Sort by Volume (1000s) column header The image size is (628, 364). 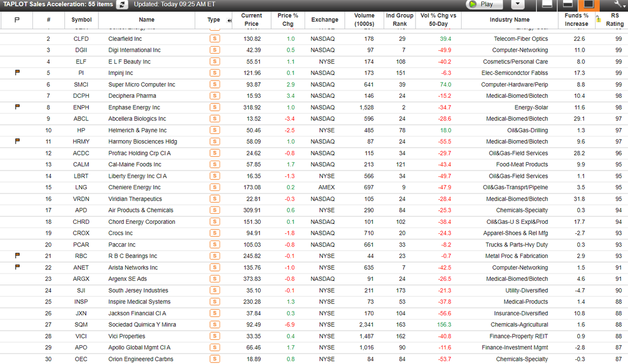[364, 20]
